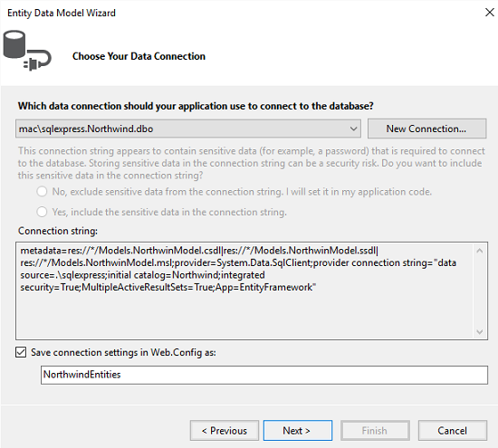Screen dimensions: 498x448
Task: Click the Finish button
Action: pyautogui.click(x=375, y=431)
